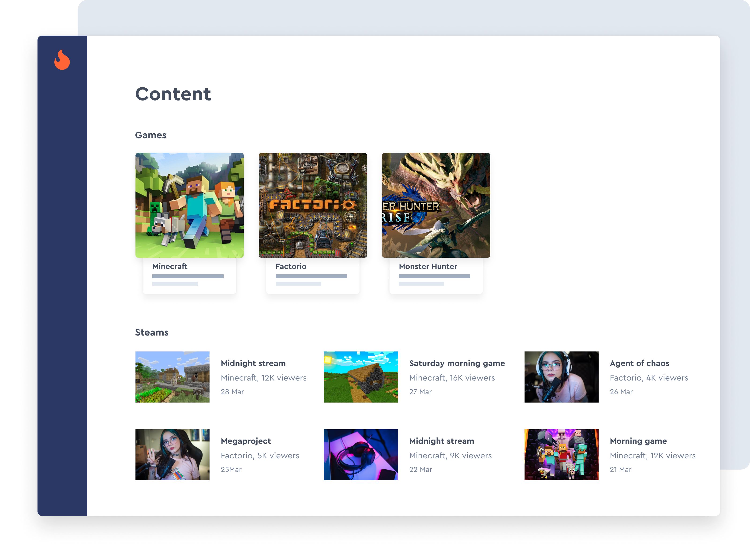Click the '27 Mar' date
Screen dimensions: 750x560
point(420,392)
